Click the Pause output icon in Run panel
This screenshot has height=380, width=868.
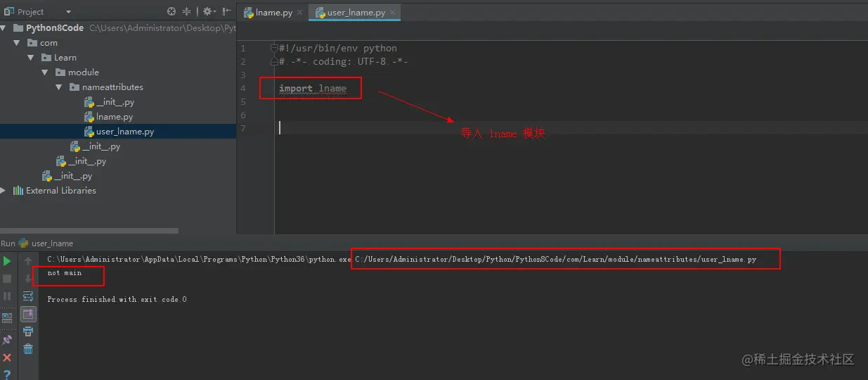point(7,296)
